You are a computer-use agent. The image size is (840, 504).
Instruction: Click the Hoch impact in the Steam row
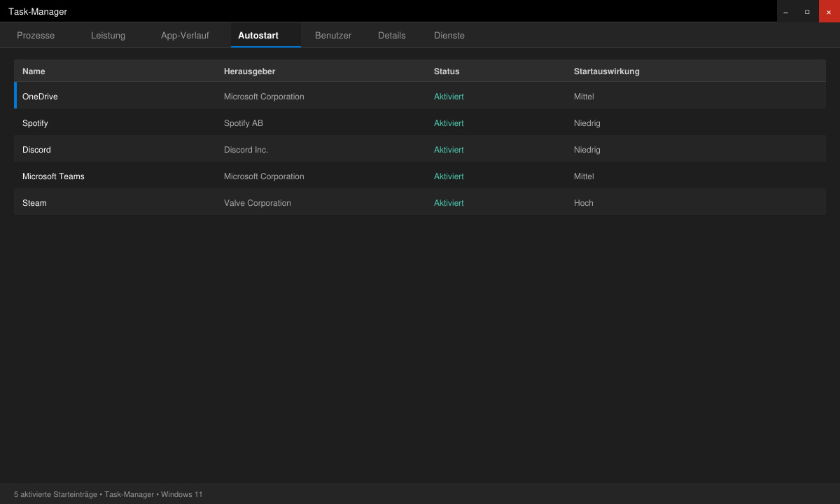tap(584, 203)
